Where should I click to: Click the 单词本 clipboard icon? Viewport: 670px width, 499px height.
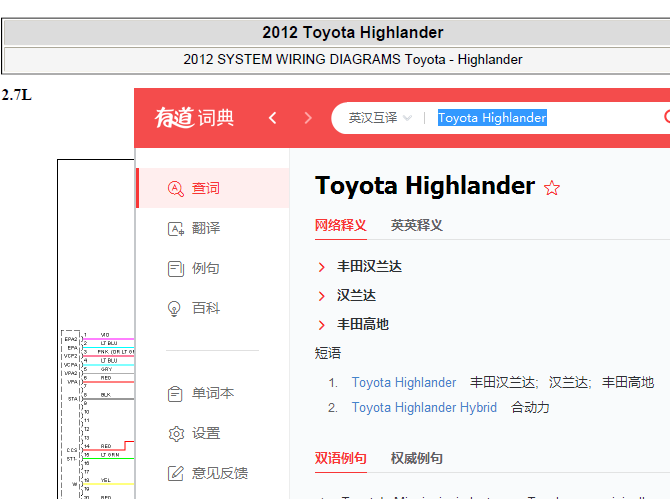point(175,393)
